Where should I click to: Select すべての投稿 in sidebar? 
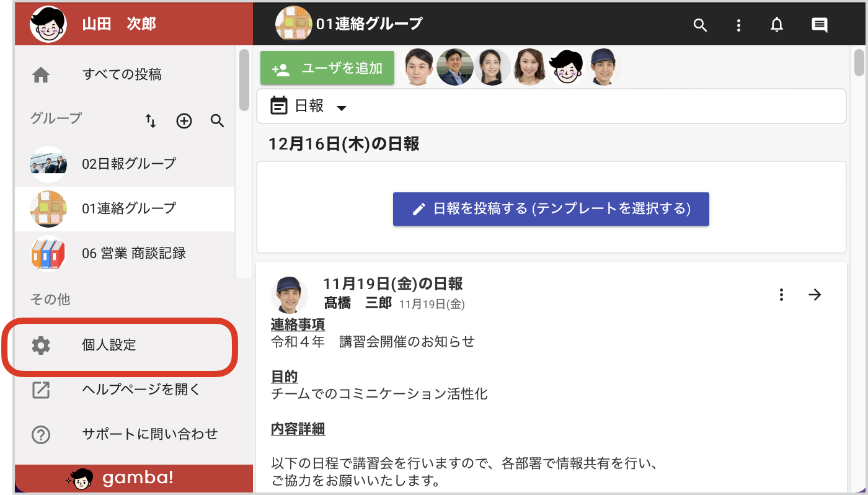[125, 75]
